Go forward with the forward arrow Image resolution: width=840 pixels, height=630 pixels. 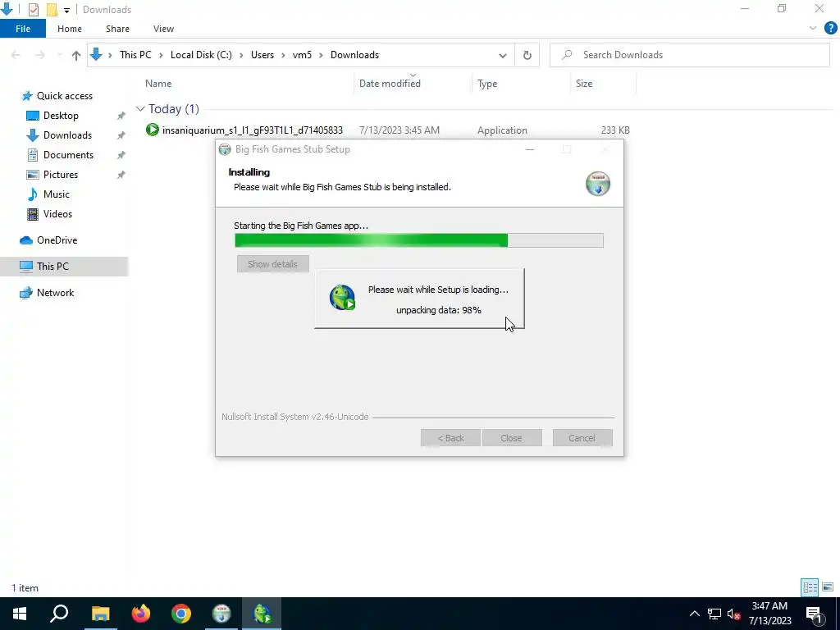[40, 55]
